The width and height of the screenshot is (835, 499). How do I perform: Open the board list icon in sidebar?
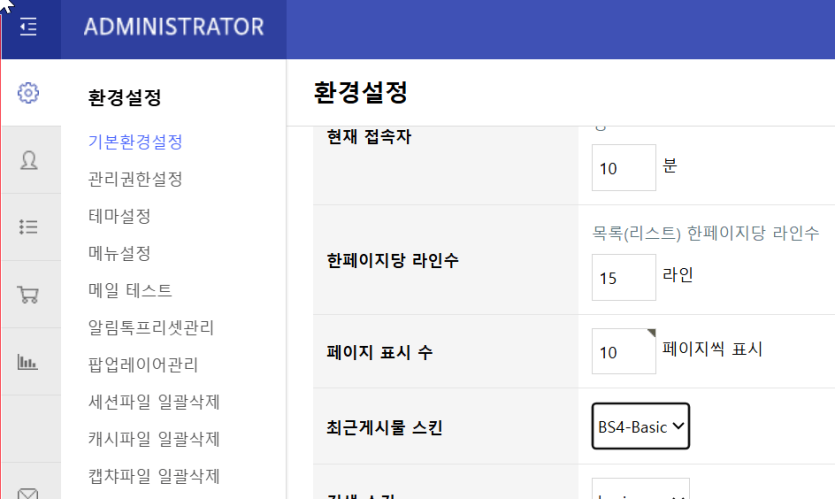click(28, 227)
